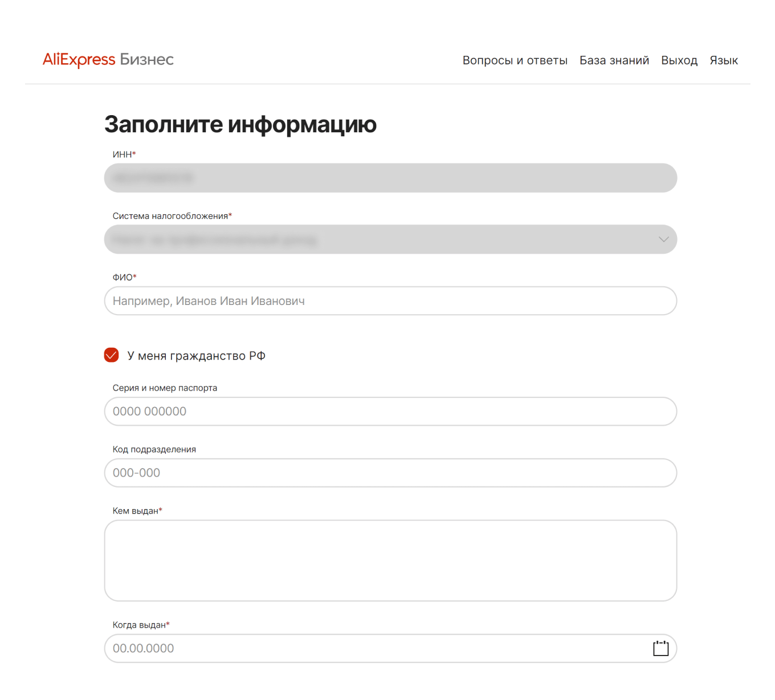Click the 'ФИО' input field

tap(390, 301)
